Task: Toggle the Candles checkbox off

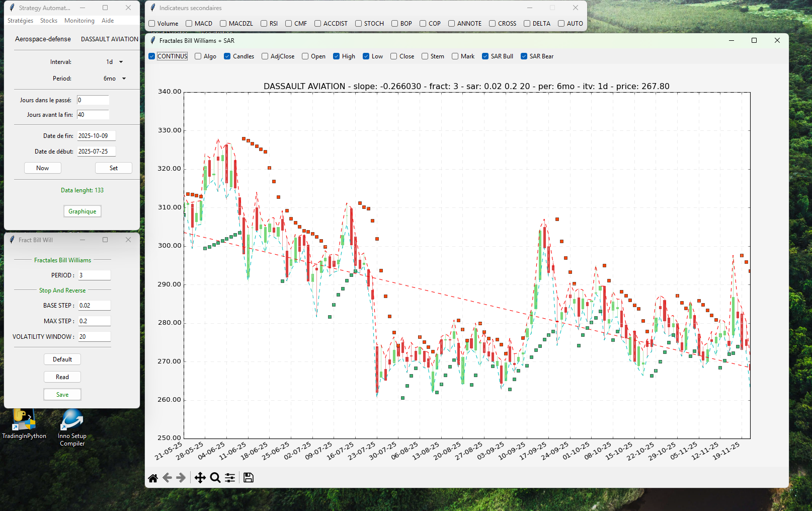Action: click(x=227, y=56)
